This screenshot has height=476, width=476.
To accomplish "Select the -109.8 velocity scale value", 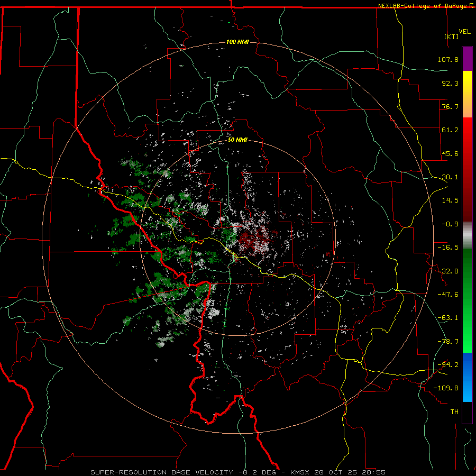I will point(446,388).
